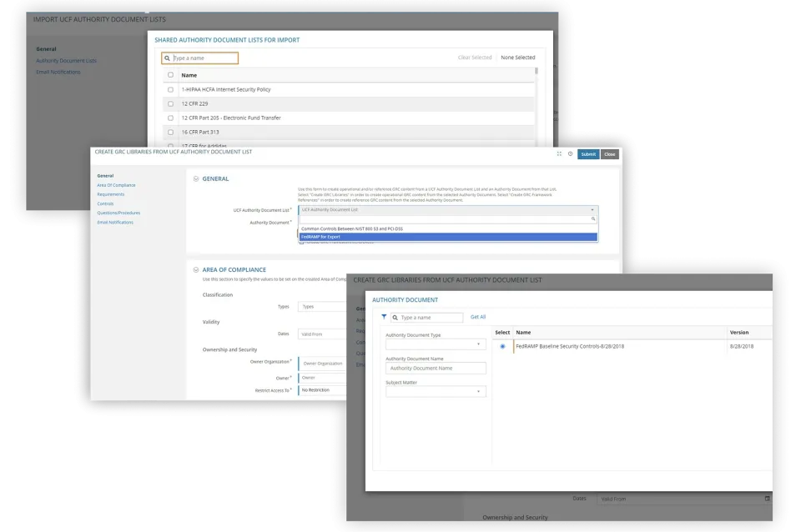
Task: Collapse the Area Of Compliance section icon
Action: click(x=196, y=270)
